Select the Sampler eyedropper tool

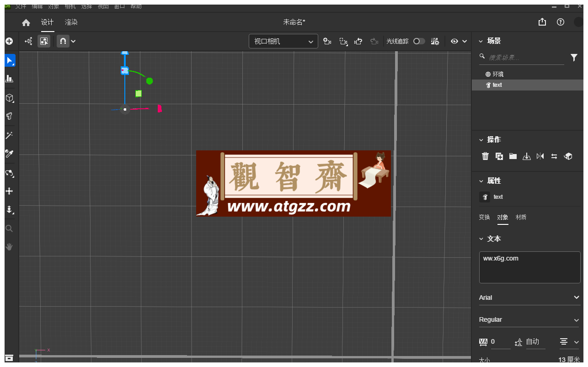pyautogui.click(x=9, y=154)
